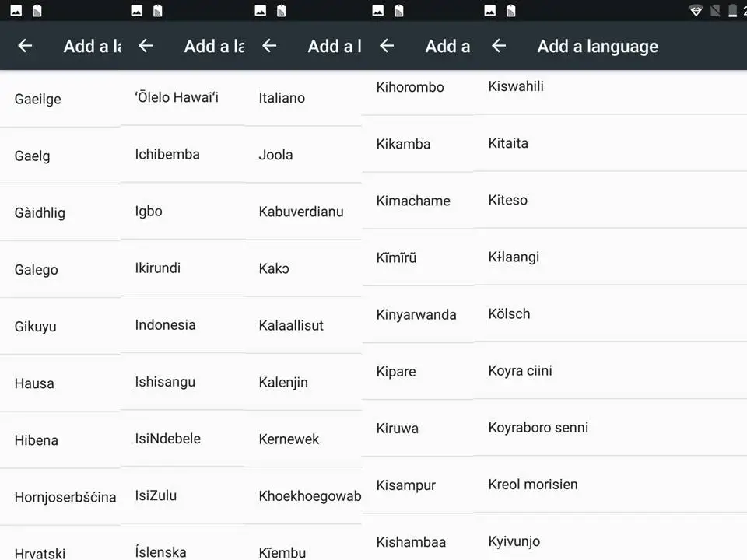This screenshot has height=560, width=747.
Task: Select Kölsch language entry
Action: click(509, 314)
